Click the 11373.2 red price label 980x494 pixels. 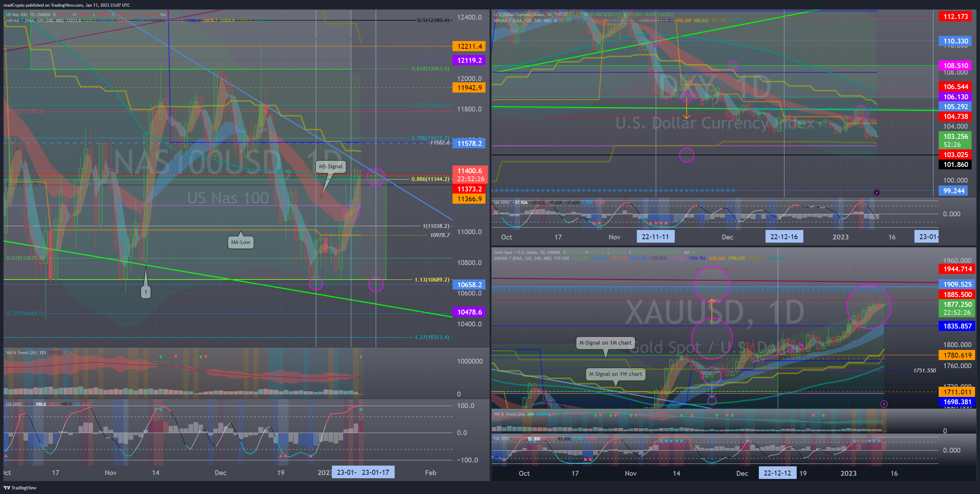pos(469,189)
